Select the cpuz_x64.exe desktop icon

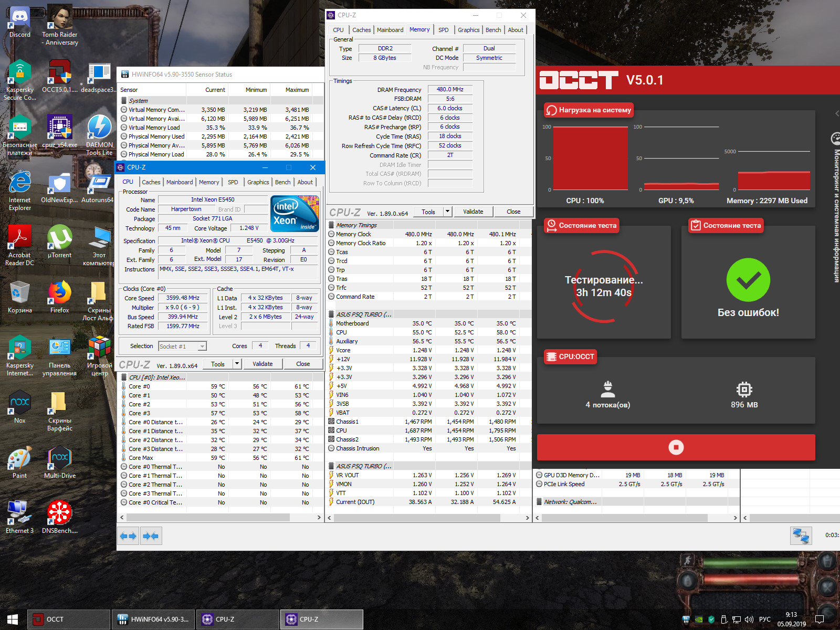[60, 131]
